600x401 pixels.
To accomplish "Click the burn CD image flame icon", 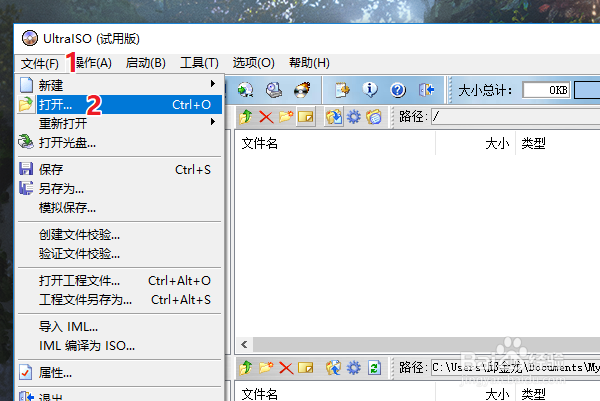I will click(x=302, y=90).
